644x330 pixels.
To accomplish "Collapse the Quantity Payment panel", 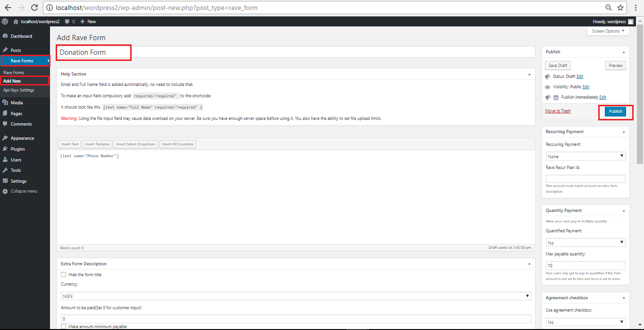I will [624, 211].
